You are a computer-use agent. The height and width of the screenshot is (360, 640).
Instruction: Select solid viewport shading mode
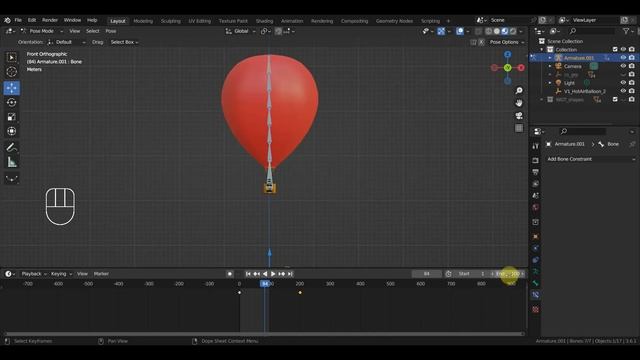pos(497,31)
